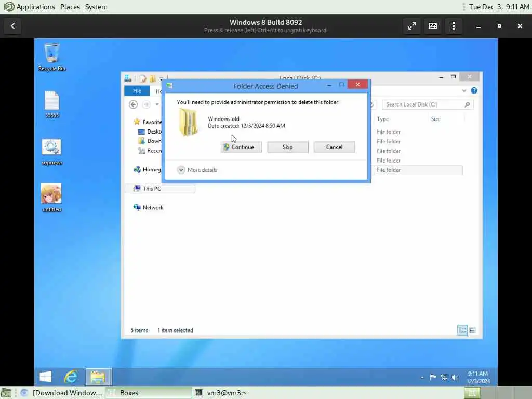Click the Skip button in dialog
Screen dimensions: 532x399
(x=288, y=147)
